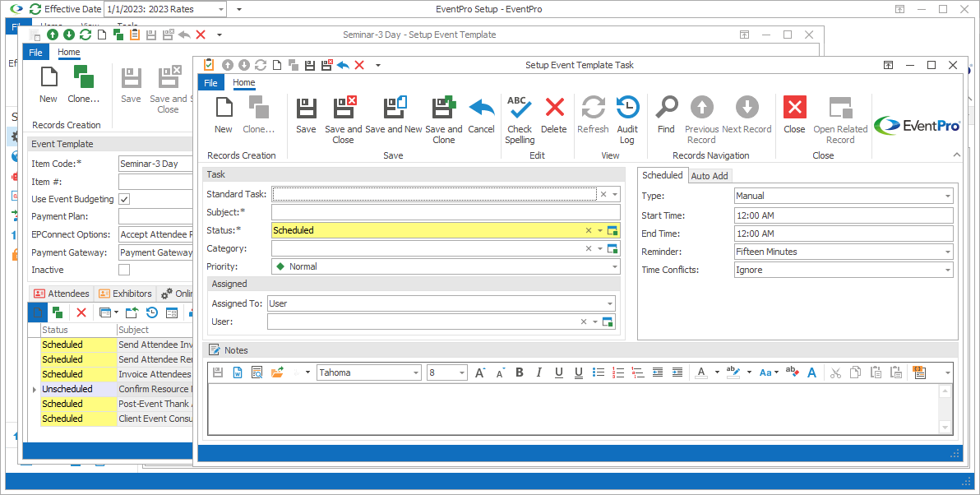Open the Assigned To dropdown

pyautogui.click(x=610, y=303)
